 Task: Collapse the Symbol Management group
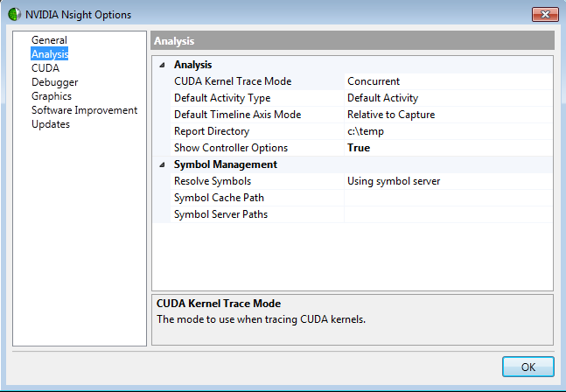[x=162, y=164]
